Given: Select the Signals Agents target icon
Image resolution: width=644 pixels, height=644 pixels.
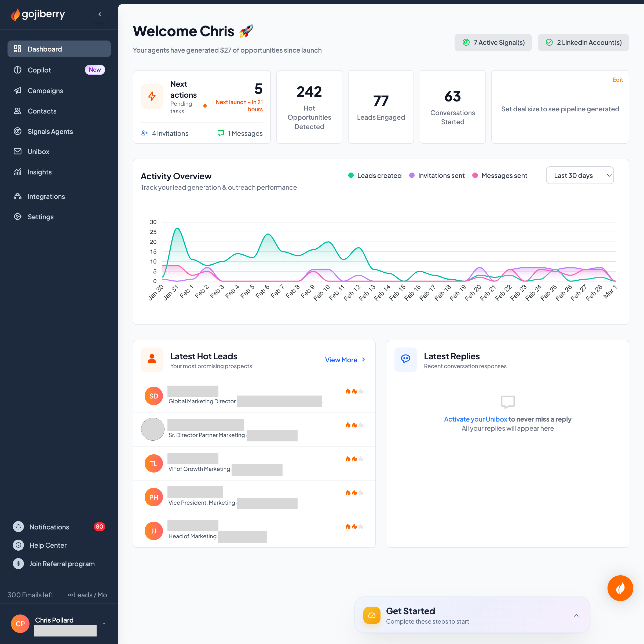Looking at the screenshot, I should pyautogui.click(x=18, y=131).
